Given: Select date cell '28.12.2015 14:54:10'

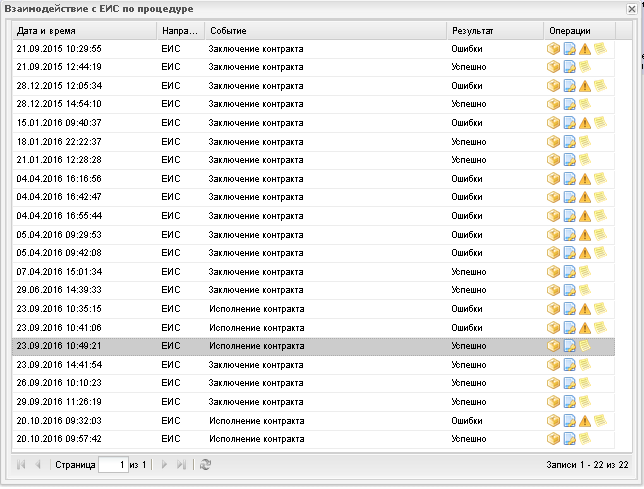Looking at the screenshot, I should click(59, 104).
